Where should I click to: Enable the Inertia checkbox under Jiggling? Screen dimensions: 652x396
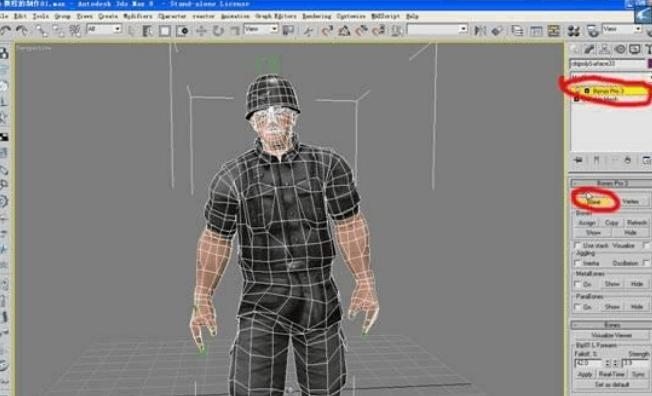pyautogui.click(x=578, y=263)
